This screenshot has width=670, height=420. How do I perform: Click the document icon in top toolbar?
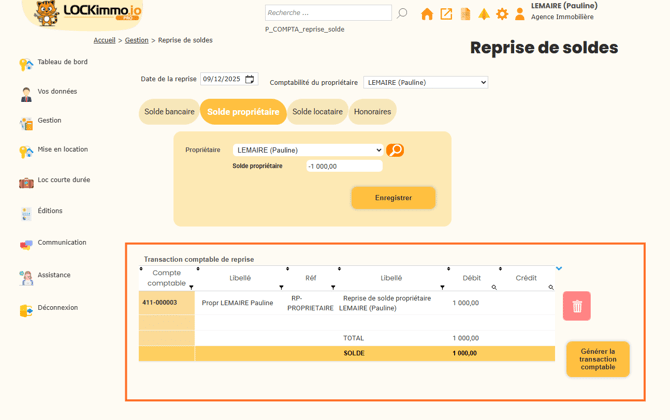click(x=465, y=14)
